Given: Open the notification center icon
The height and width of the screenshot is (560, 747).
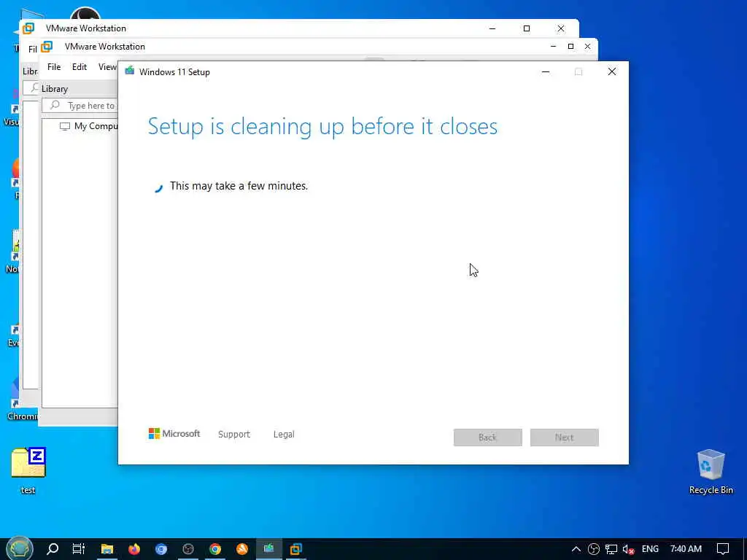Looking at the screenshot, I should (x=723, y=549).
